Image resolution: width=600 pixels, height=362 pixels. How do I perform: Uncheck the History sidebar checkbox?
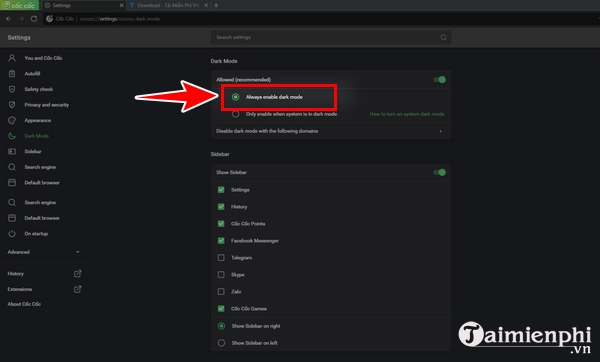(221, 207)
